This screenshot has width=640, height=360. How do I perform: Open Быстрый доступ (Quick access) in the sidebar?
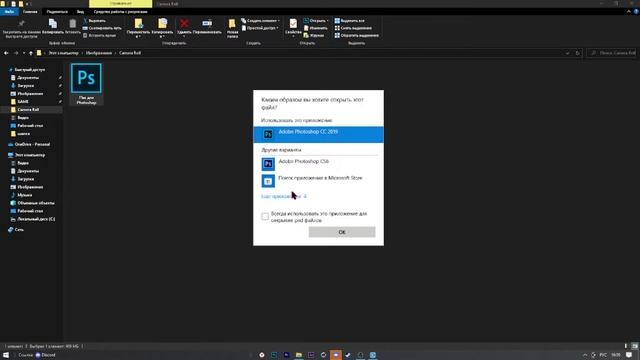click(x=29, y=70)
